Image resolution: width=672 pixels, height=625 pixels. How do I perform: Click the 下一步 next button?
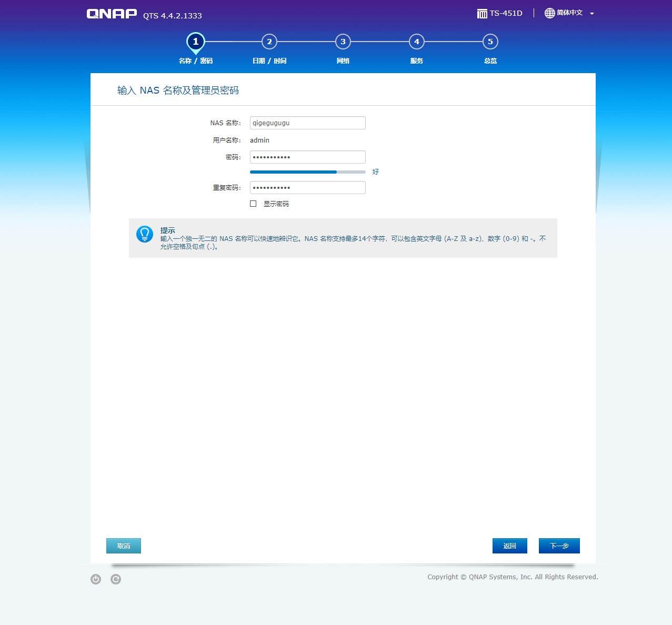tap(559, 546)
